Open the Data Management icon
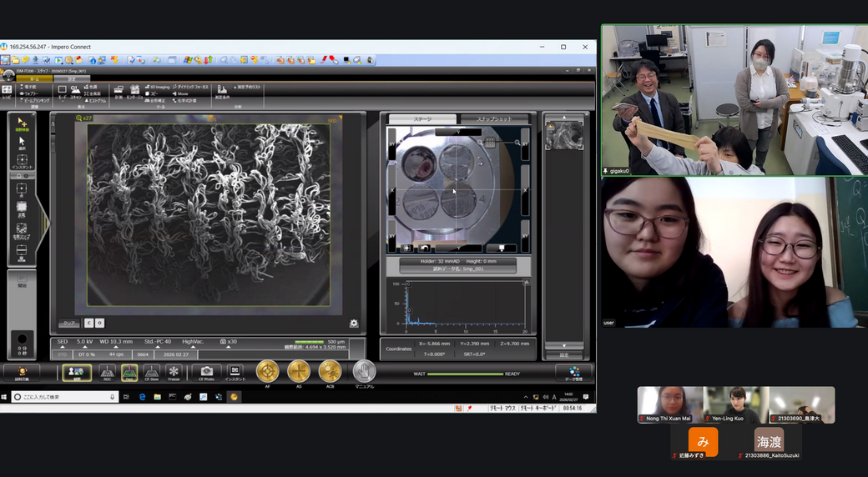 tap(573, 374)
